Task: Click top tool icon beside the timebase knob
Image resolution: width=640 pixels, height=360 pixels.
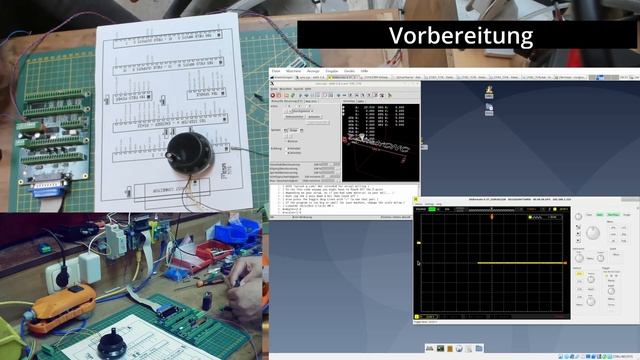Action: (x=578, y=227)
